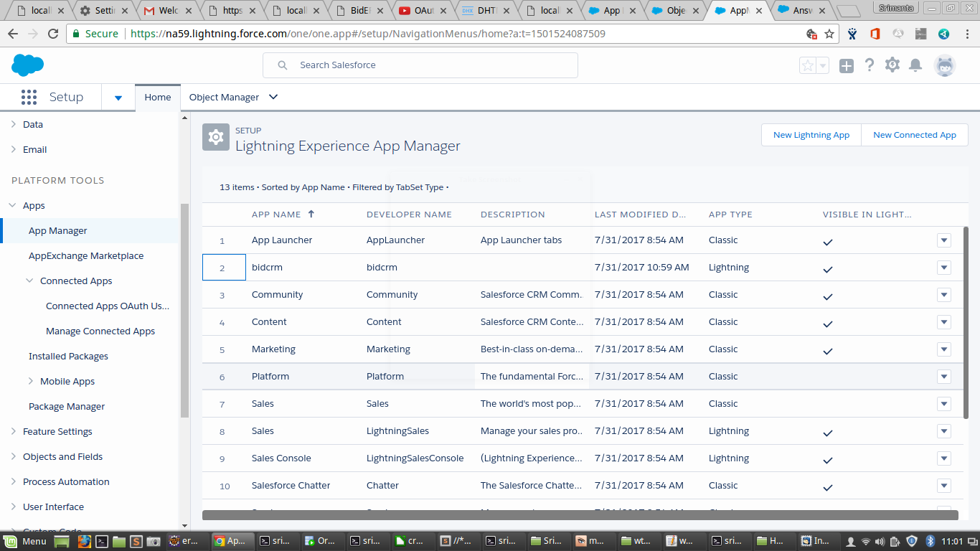Viewport: 980px width, 551px height.
Task: Switch to the Object Manager tab
Action: 224,98
